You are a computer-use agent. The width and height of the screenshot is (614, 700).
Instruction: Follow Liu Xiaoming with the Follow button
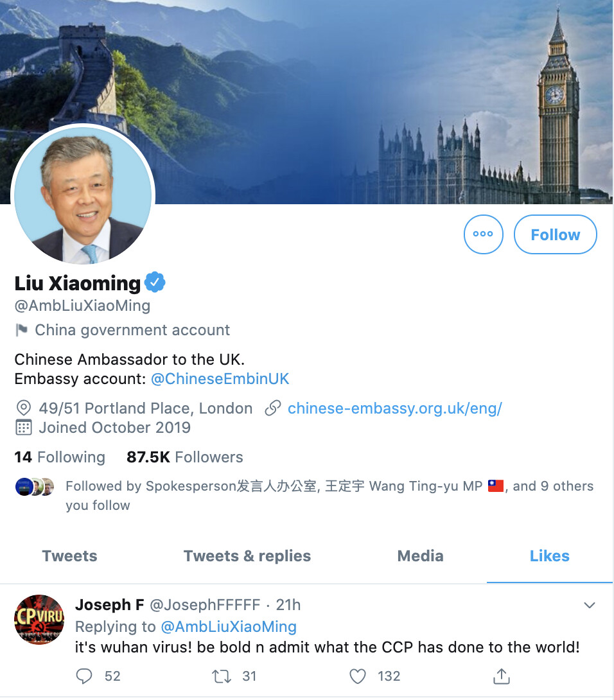555,234
